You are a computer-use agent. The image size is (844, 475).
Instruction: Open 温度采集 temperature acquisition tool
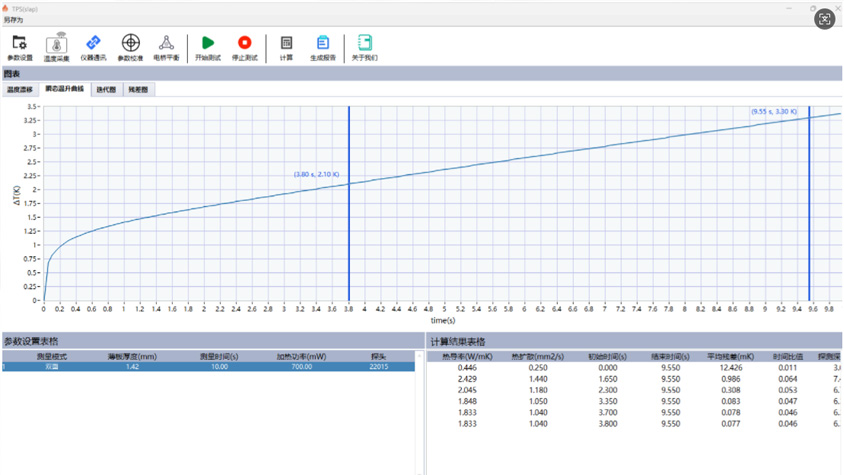(x=57, y=47)
